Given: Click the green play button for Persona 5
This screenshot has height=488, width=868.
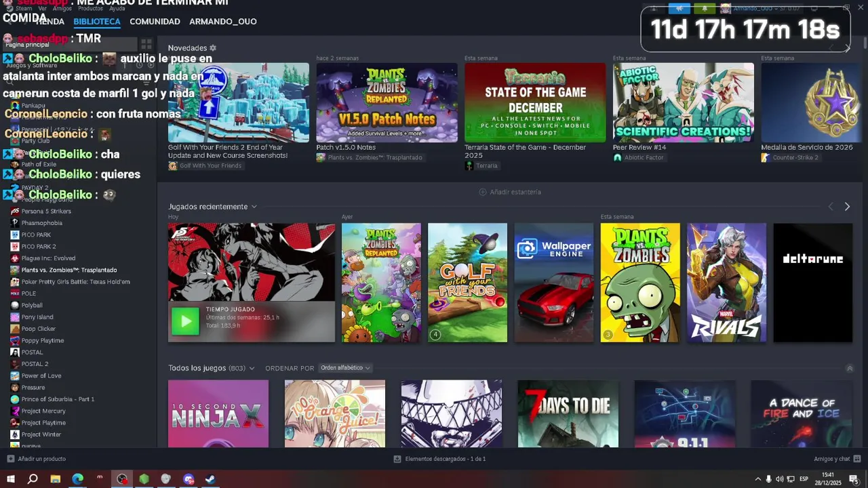Looking at the screenshot, I should (185, 322).
